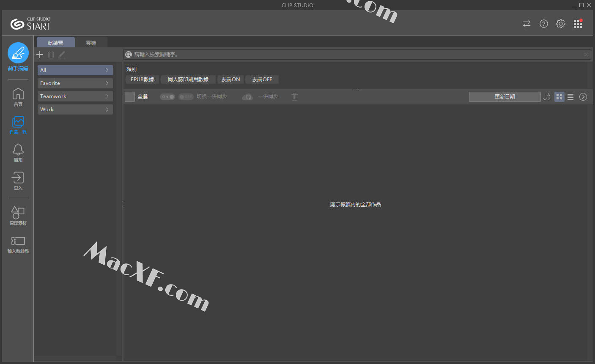Click the 全選 label text
Viewport: 595px width, 364px height.
click(143, 97)
